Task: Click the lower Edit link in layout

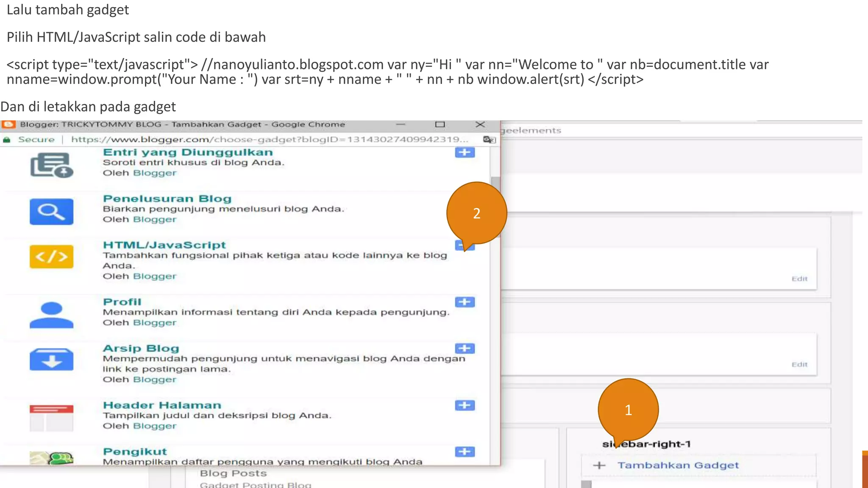Action: [799, 364]
